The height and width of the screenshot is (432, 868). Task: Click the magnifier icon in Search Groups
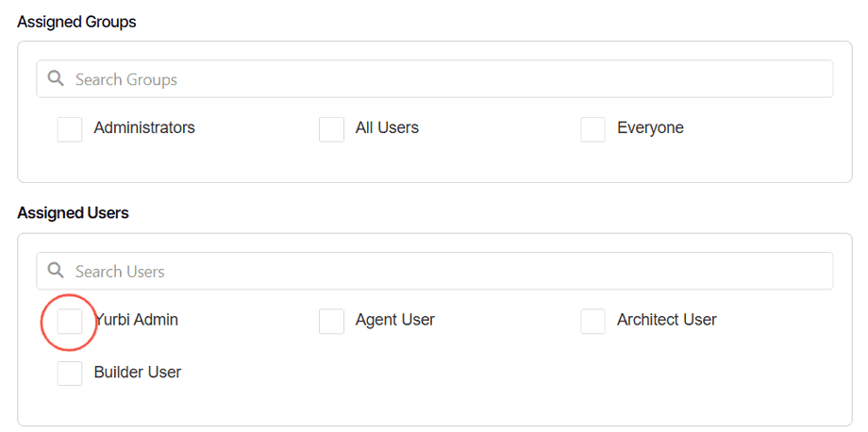point(56,79)
